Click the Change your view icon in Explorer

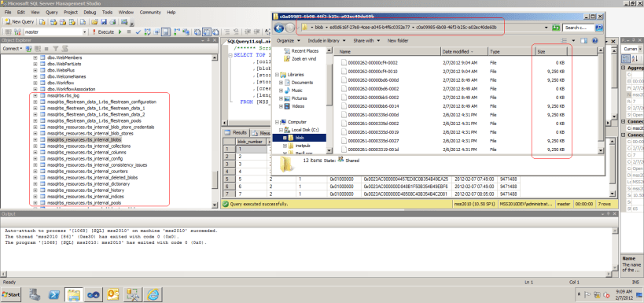(x=565, y=41)
